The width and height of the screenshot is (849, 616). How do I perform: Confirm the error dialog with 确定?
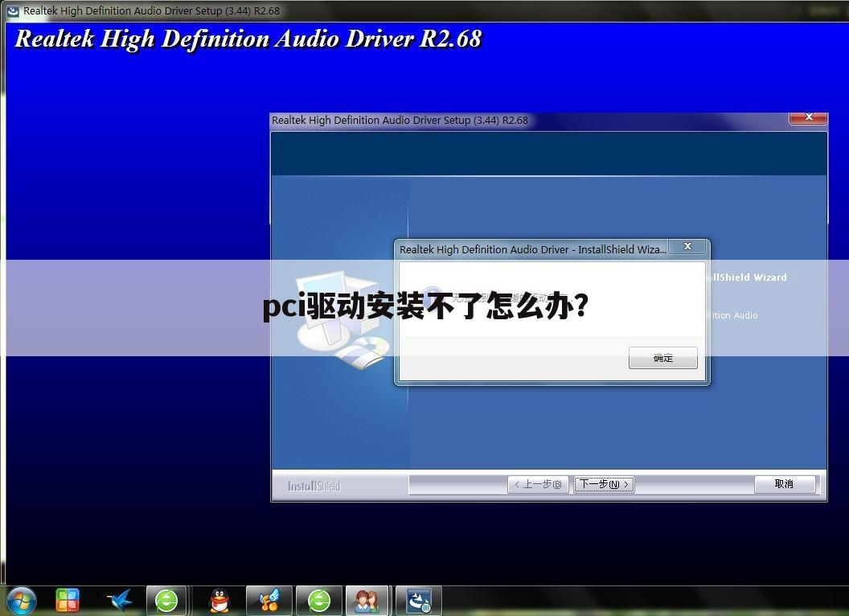[x=662, y=358]
